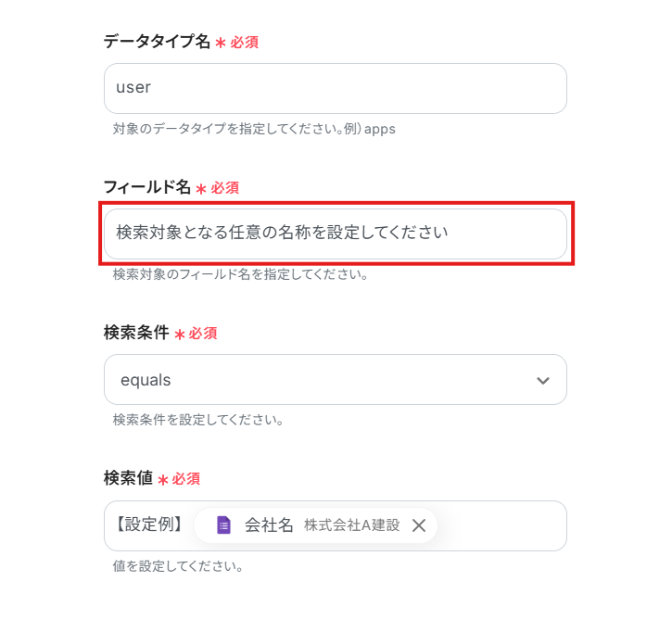
Task: Click the 必須 marker beside データタイプ名
Action: (x=244, y=43)
